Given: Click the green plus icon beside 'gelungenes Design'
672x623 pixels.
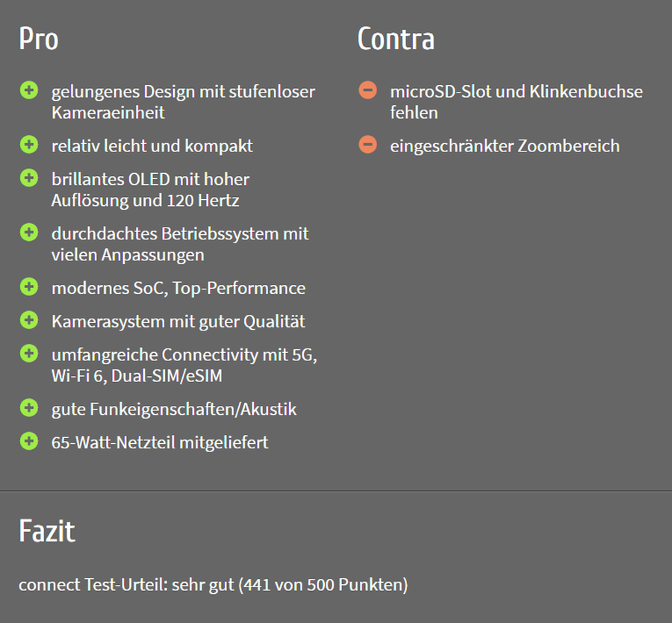Looking at the screenshot, I should tap(29, 90).
